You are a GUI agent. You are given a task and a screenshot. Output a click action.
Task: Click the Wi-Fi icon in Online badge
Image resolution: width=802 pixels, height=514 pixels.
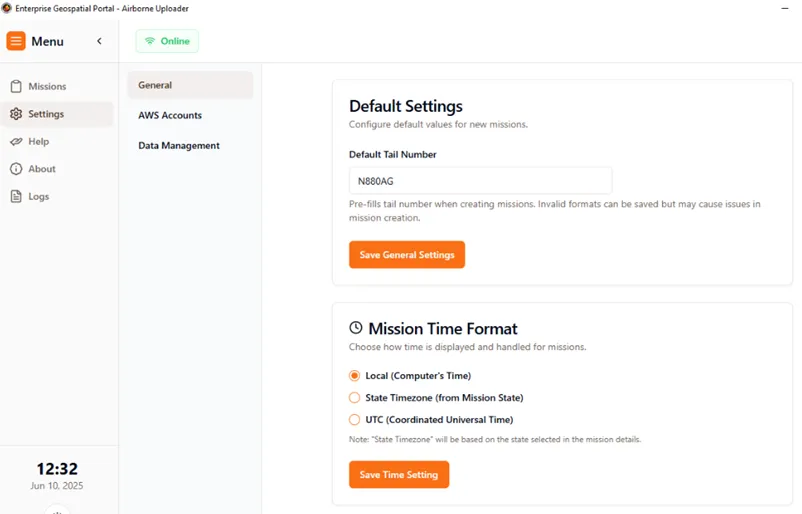[150, 41]
